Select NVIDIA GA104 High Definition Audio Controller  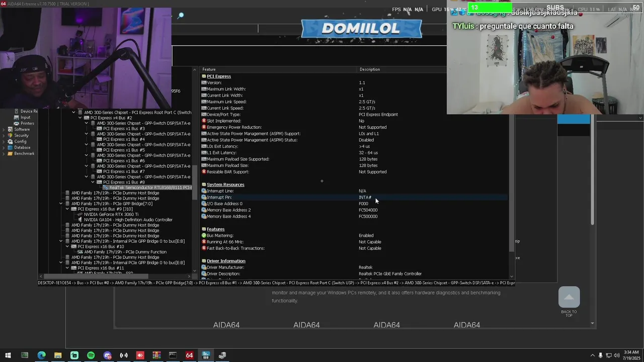[128, 220]
